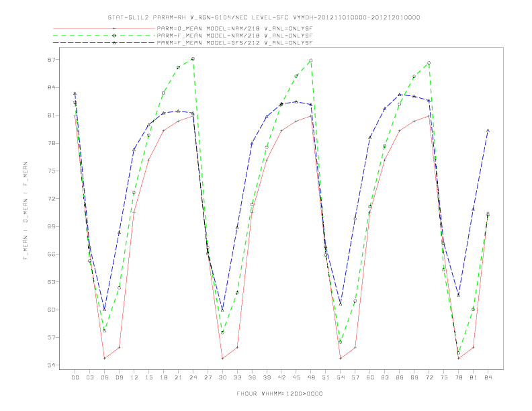Click the 54 tick on the vertical axis
This screenshot has height=411, width=532.
52,365
